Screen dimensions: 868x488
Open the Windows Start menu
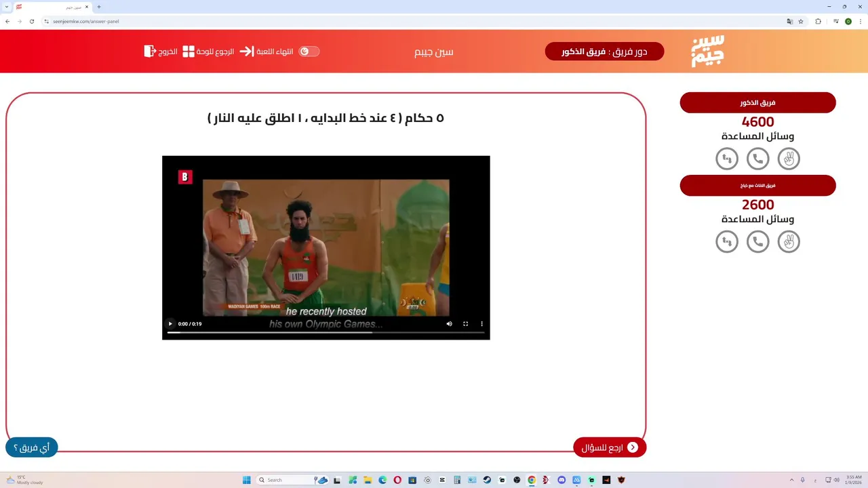pyautogui.click(x=247, y=480)
